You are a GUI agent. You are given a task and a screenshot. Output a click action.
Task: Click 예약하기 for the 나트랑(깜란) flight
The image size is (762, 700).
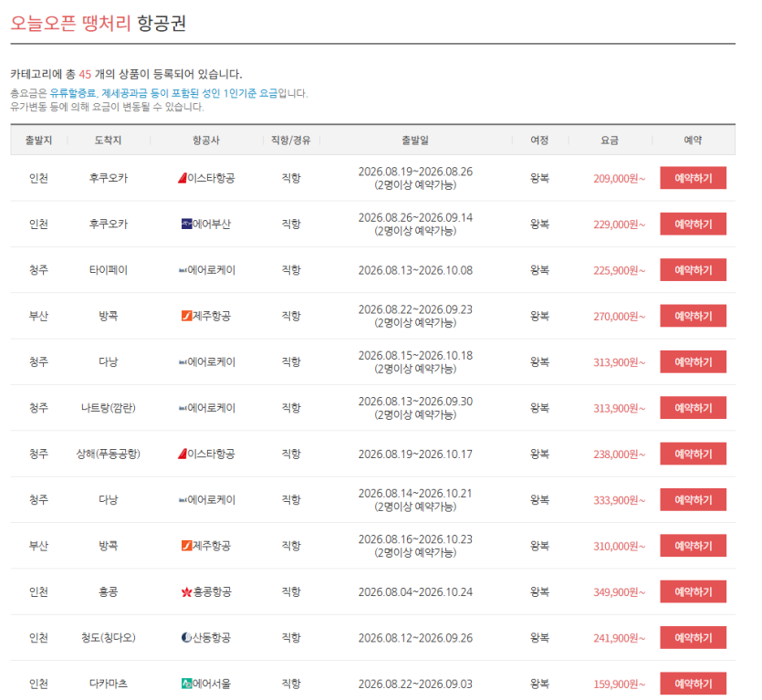pyautogui.click(x=693, y=408)
